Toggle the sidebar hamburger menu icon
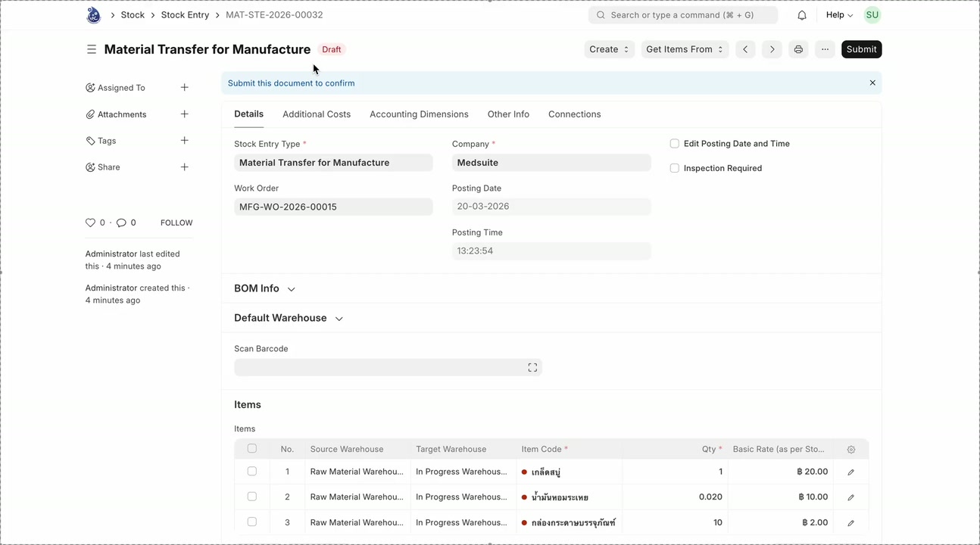 click(92, 49)
